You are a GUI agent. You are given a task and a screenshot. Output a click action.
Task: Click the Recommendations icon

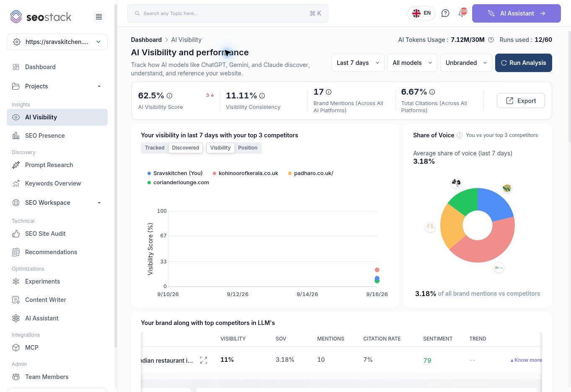pos(16,252)
